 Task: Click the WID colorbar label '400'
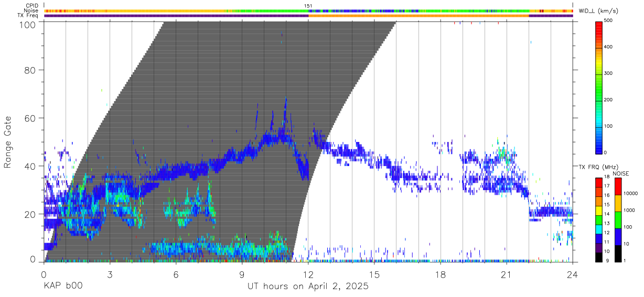[x=609, y=47]
